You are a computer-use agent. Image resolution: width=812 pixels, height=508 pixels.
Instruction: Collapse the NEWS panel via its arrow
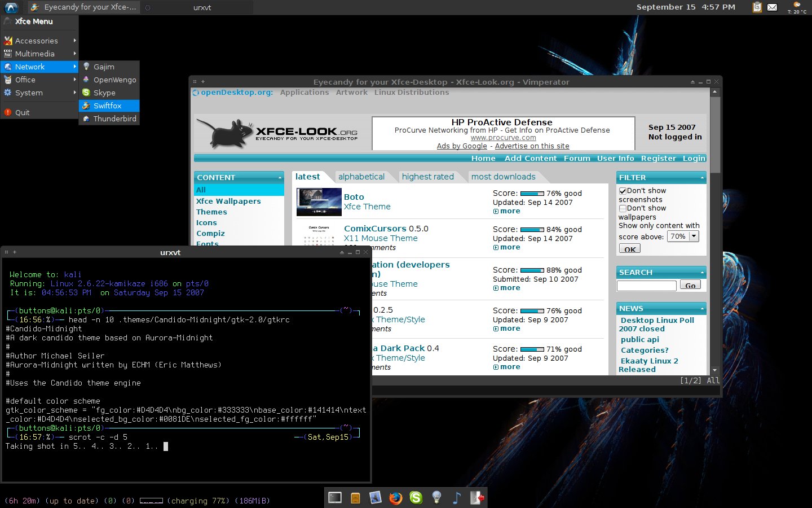pyautogui.click(x=702, y=308)
